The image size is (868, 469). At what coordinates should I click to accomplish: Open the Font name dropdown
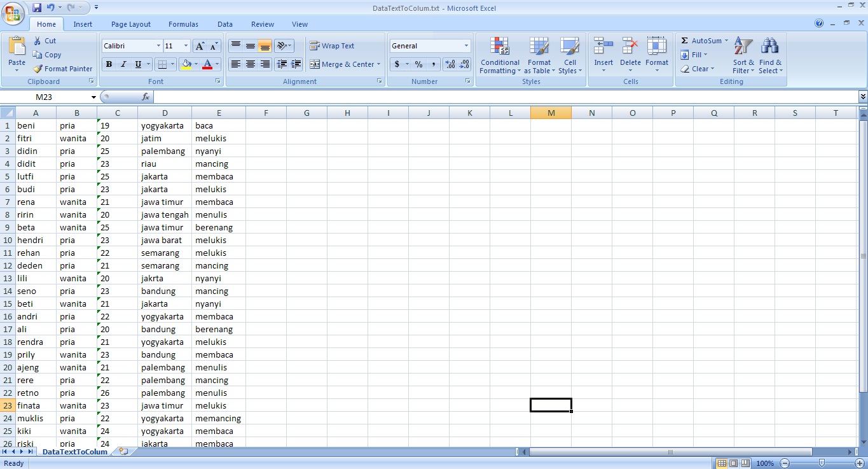[159, 45]
